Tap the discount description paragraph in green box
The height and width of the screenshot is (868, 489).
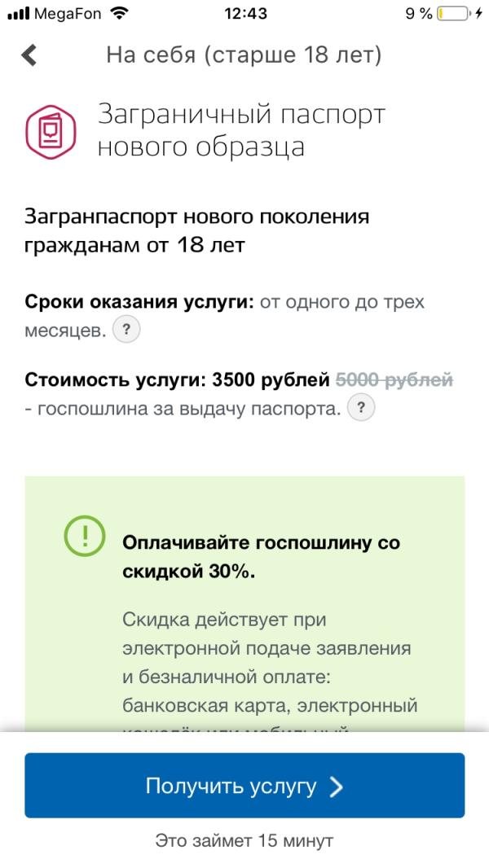(270, 670)
